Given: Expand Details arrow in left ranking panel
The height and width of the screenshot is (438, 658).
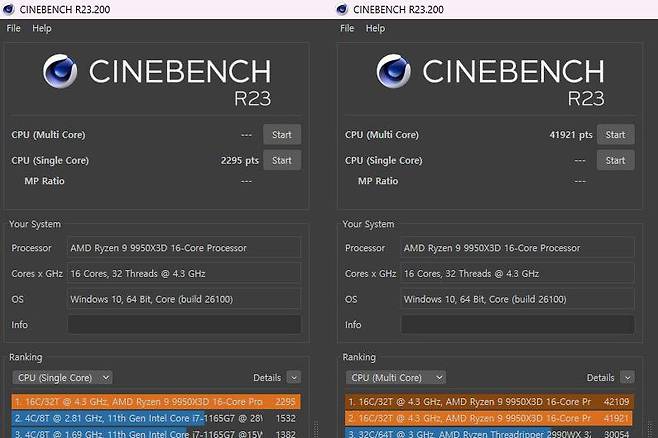Looking at the screenshot, I should [x=293, y=378].
